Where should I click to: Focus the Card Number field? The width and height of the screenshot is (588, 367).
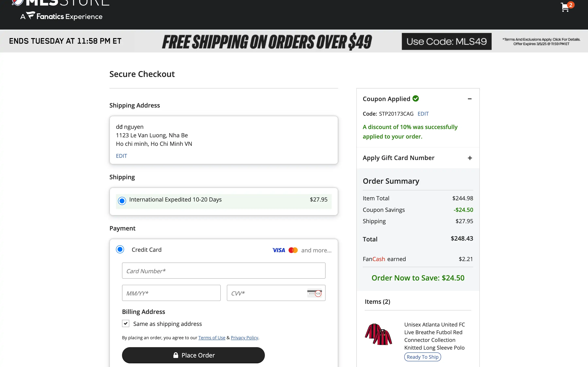point(224,271)
